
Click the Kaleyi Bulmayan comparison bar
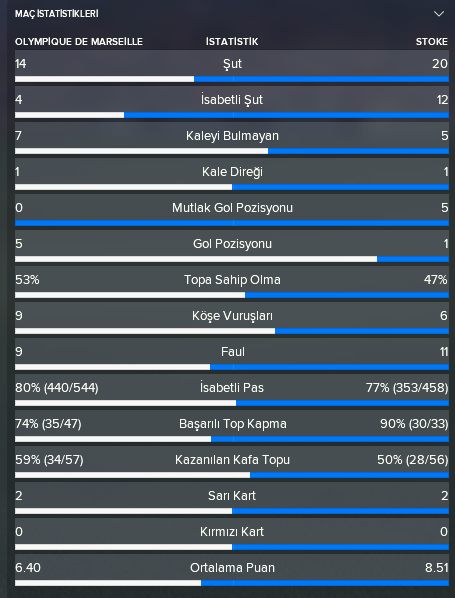click(x=232, y=151)
